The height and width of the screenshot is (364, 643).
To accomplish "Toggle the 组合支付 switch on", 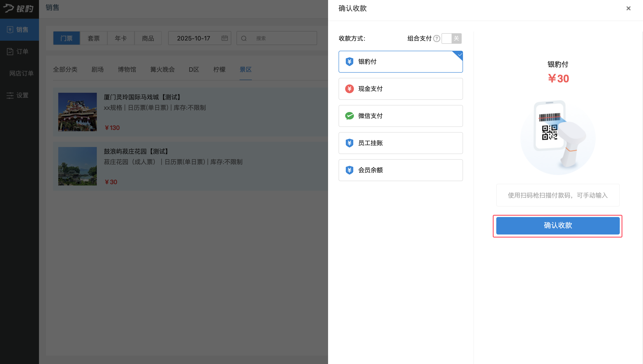I will [x=451, y=38].
